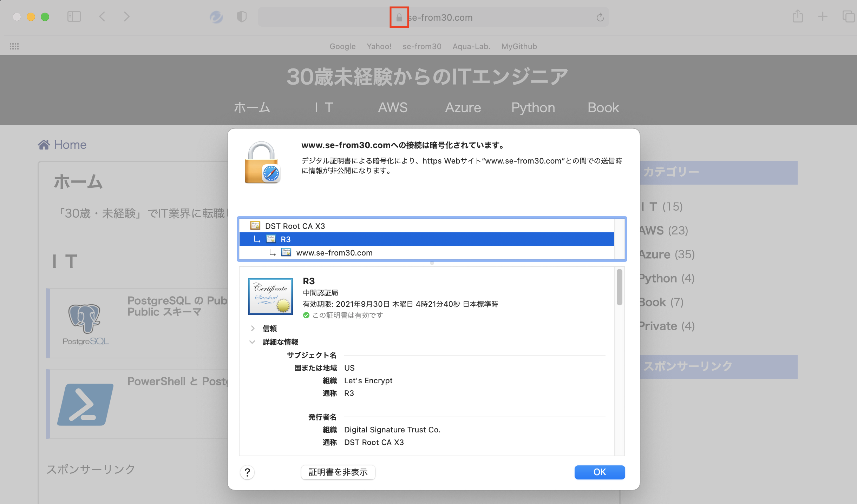The image size is (857, 504).
Task: Open a new tab with plus icon
Action: [x=823, y=16]
